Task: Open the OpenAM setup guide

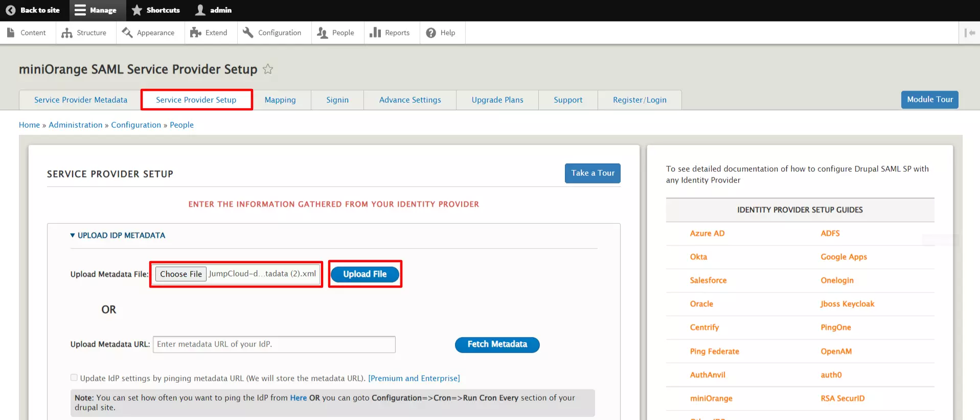Action: tap(836, 352)
